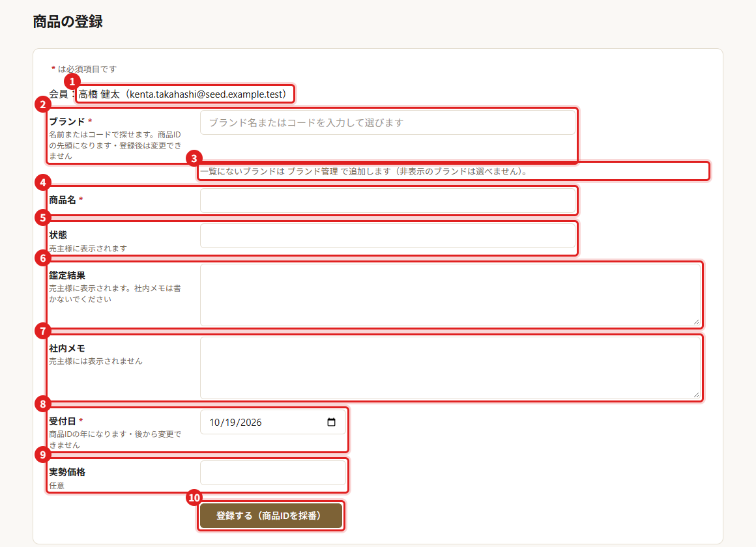The height and width of the screenshot is (547, 756).
Task: Focus the 商品名 text field
Action: [x=388, y=201]
